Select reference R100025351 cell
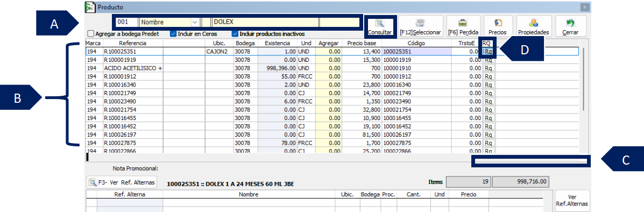 (133, 52)
